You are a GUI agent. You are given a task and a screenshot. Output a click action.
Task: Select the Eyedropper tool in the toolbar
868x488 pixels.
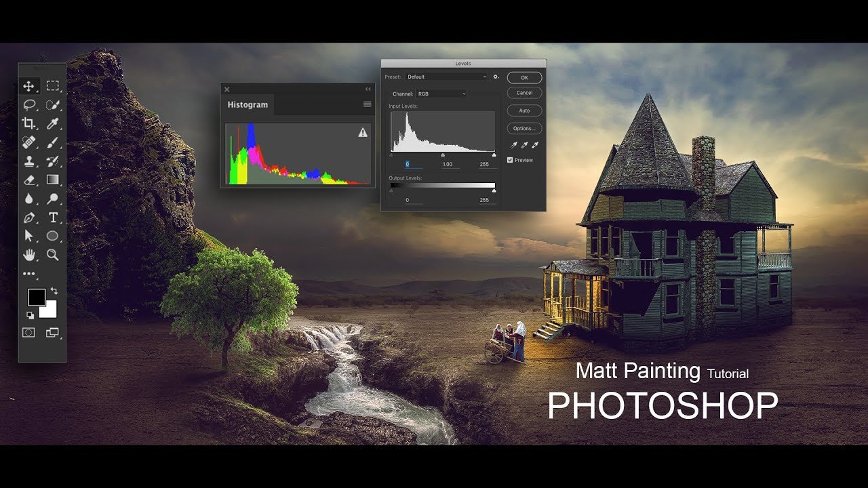(x=52, y=123)
